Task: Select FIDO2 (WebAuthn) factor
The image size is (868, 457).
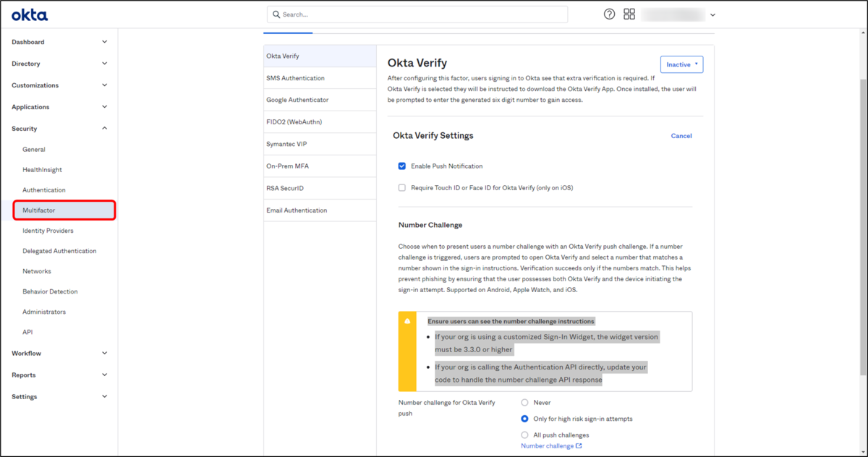Action: click(320, 122)
